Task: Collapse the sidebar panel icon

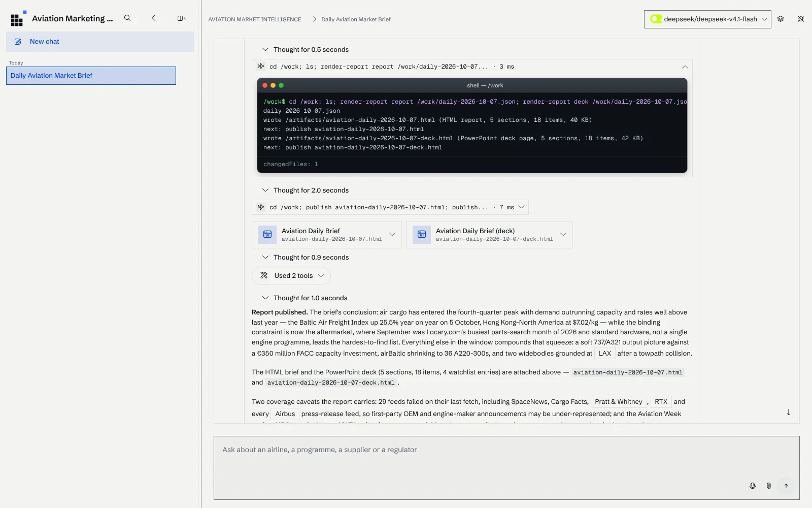Action: pos(181,18)
